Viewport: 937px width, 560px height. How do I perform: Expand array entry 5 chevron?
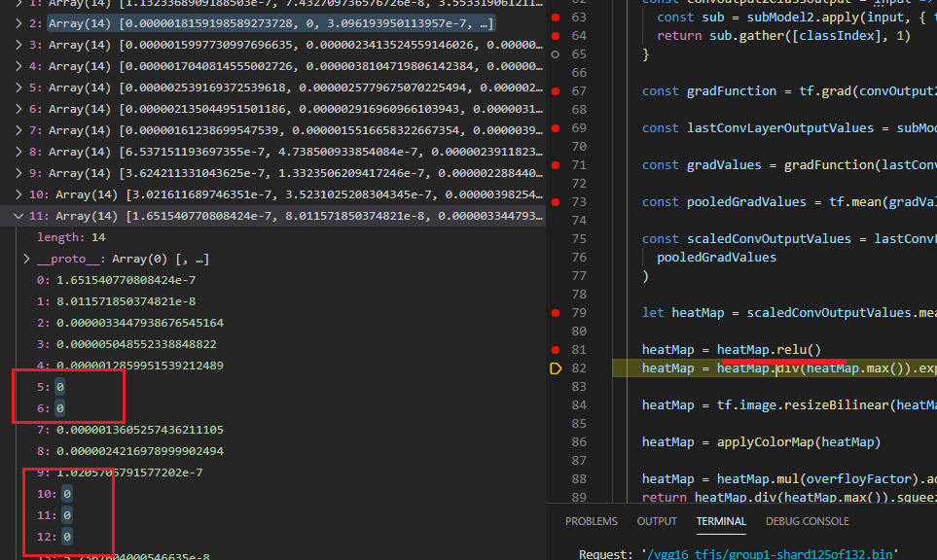pos(18,87)
